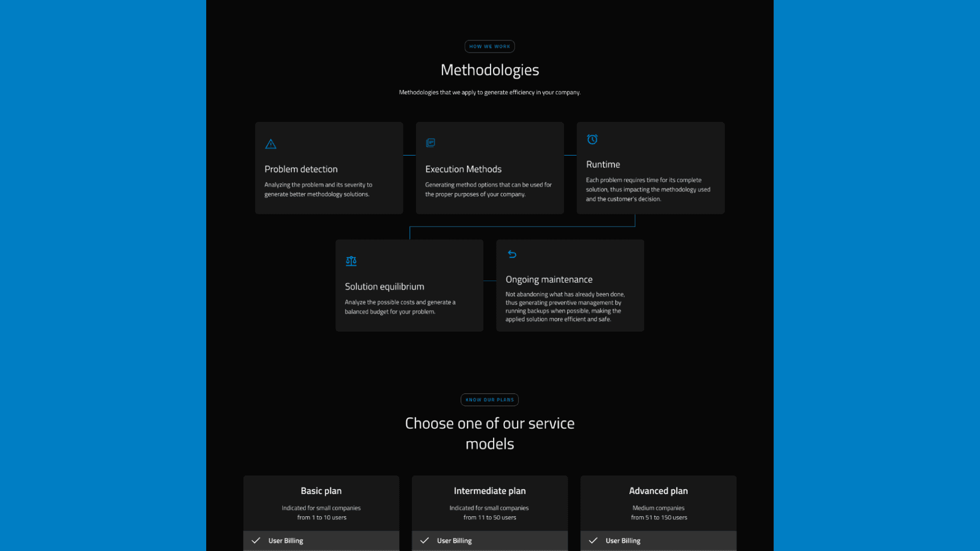
Task: Click the alarm clock icon in Runtime
Action: coord(592,139)
